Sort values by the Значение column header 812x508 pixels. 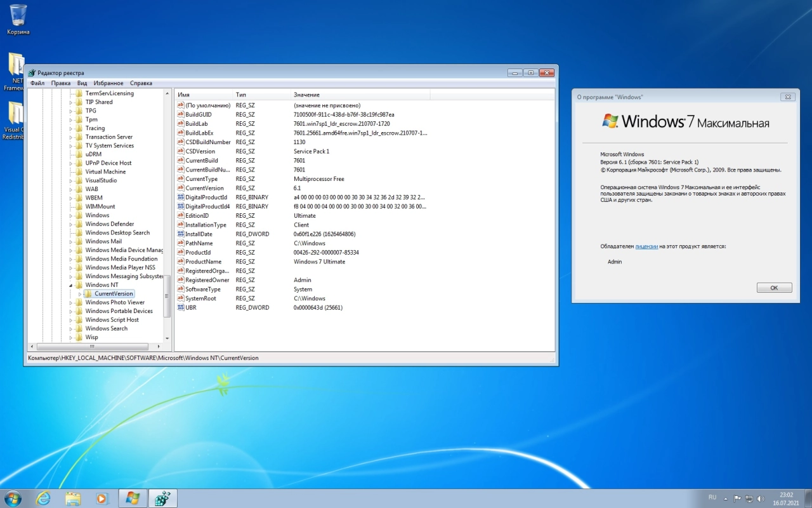click(360, 95)
